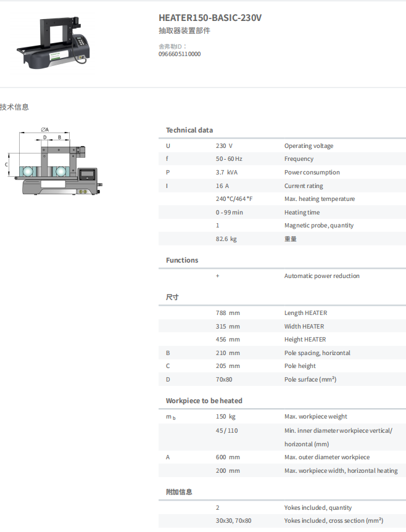
Task: Click the value 3.7 kVA
Action: click(x=227, y=173)
